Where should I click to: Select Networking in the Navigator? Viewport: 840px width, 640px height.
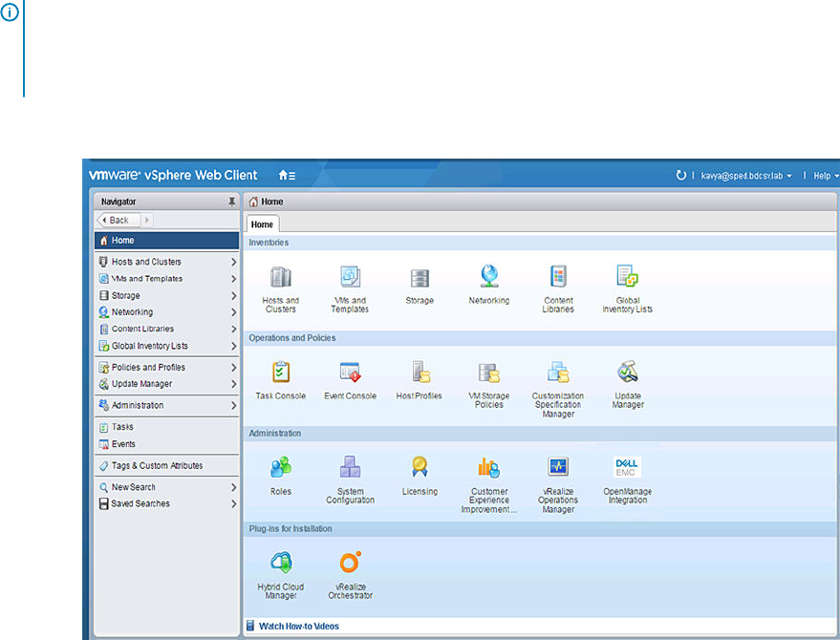click(166, 312)
